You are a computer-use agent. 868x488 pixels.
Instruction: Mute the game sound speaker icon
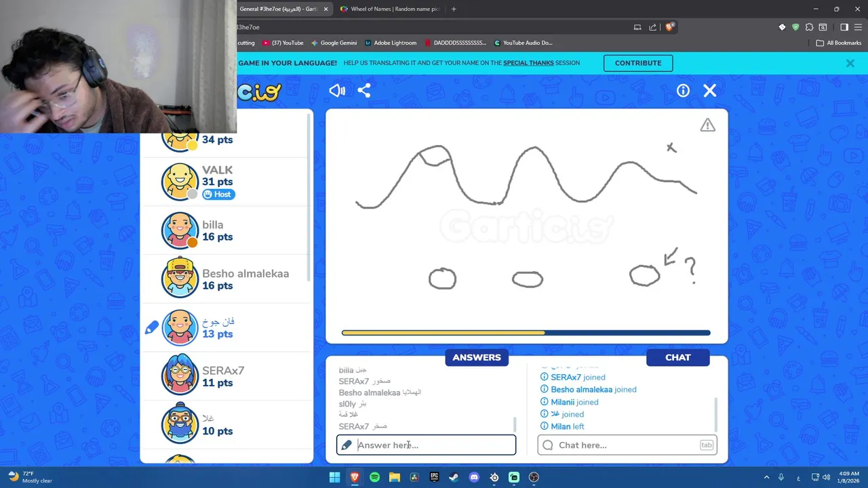pos(337,91)
